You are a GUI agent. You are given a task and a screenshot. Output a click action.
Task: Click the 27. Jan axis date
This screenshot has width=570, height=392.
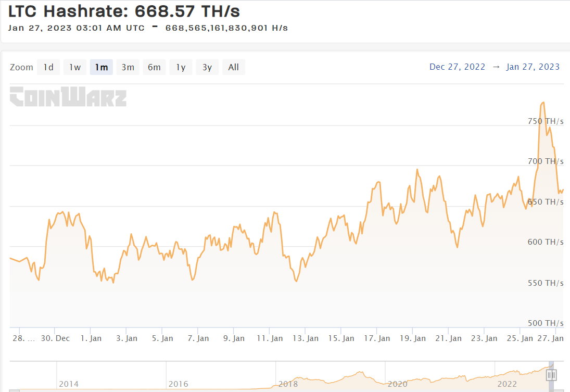click(550, 338)
